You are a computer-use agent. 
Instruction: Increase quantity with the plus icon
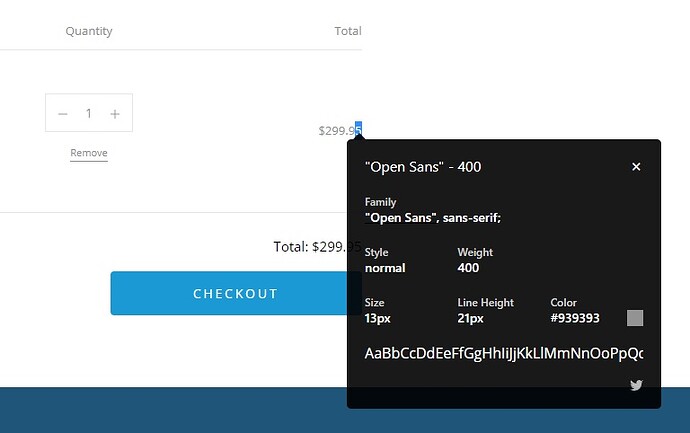tap(115, 114)
